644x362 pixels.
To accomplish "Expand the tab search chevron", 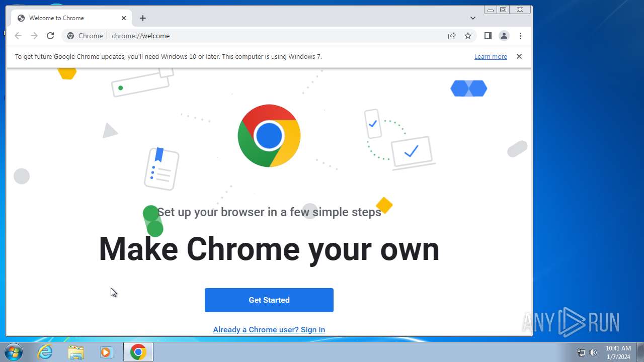I will (x=473, y=18).
